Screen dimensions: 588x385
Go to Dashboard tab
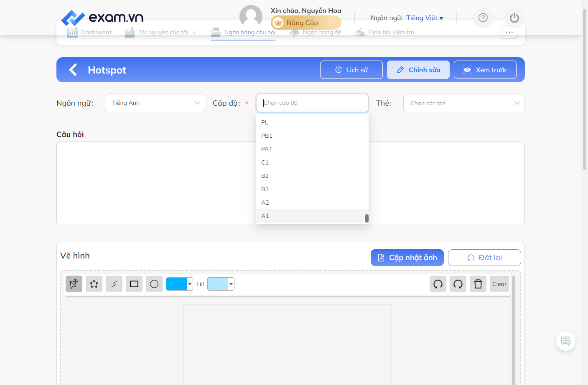point(89,32)
